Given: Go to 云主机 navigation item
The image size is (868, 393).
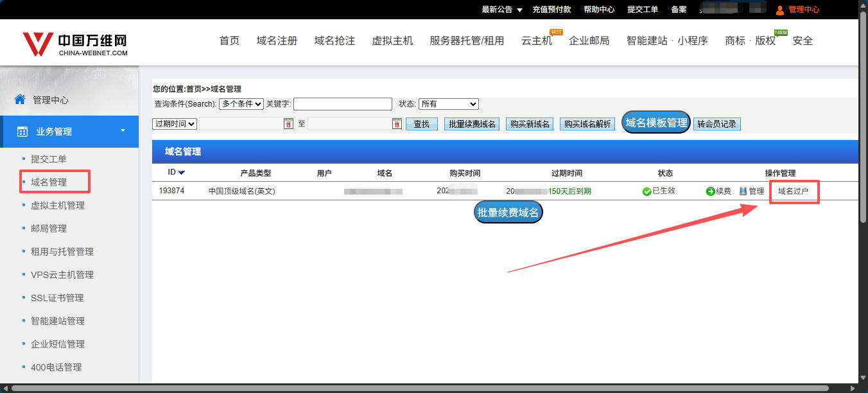Looking at the screenshot, I should [536, 40].
